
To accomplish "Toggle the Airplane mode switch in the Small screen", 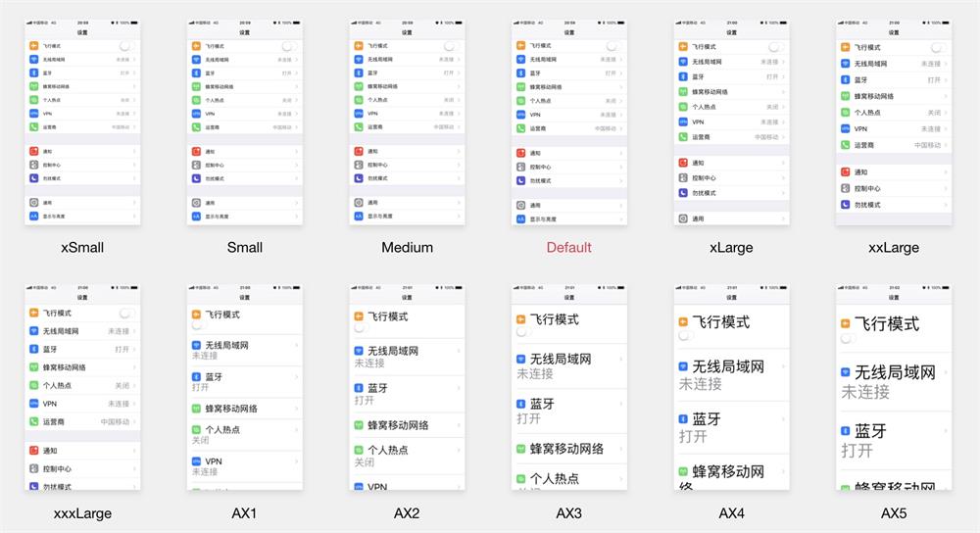I will [x=289, y=46].
